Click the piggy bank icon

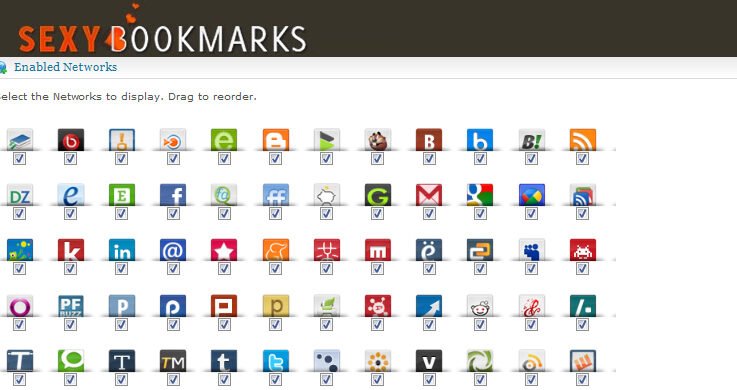tap(327, 195)
